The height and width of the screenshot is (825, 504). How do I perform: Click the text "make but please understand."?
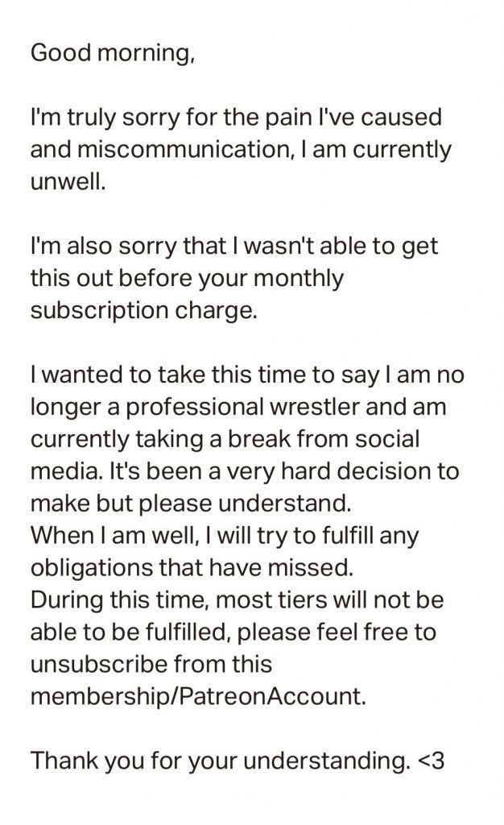[192, 504]
